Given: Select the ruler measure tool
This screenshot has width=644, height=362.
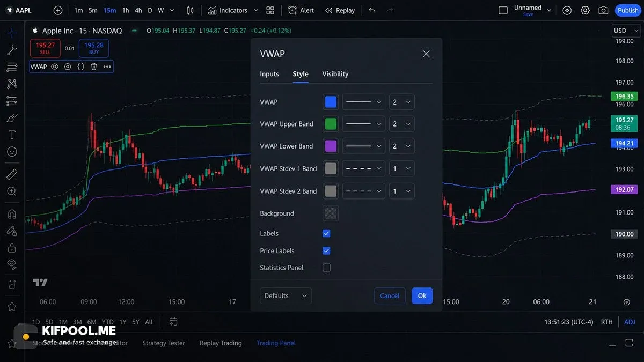Looking at the screenshot, I should click(x=12, y=174).
